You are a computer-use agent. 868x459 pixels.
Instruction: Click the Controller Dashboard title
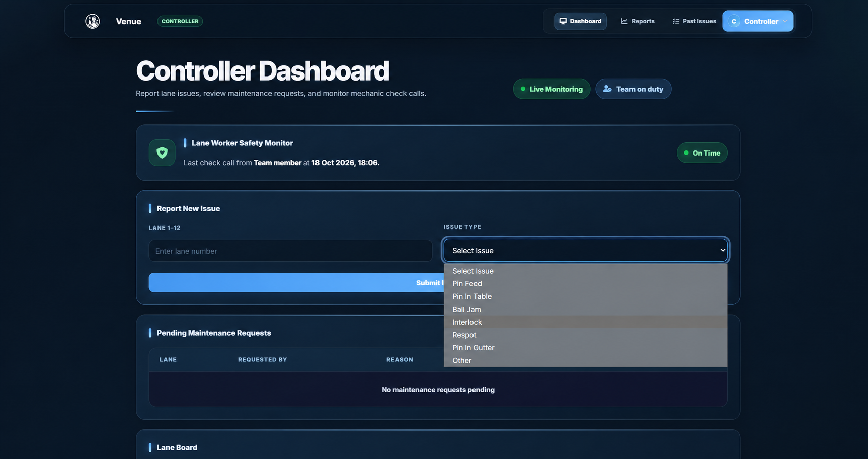click(x=263, y=70)
